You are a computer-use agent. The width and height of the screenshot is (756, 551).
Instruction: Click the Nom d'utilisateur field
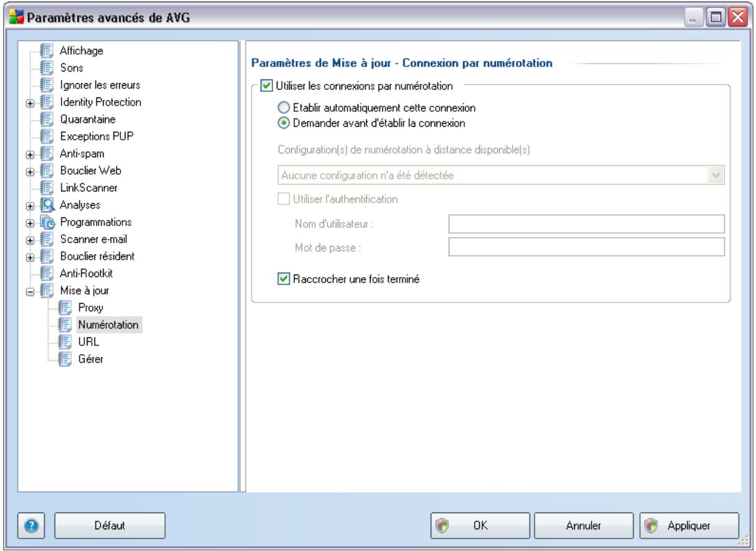click(587, 224)
